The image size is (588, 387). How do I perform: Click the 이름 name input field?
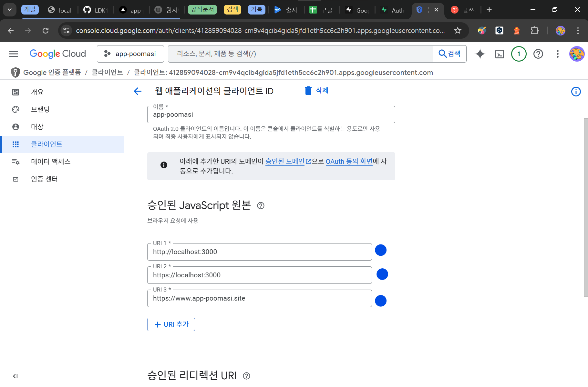click(271, 114)
